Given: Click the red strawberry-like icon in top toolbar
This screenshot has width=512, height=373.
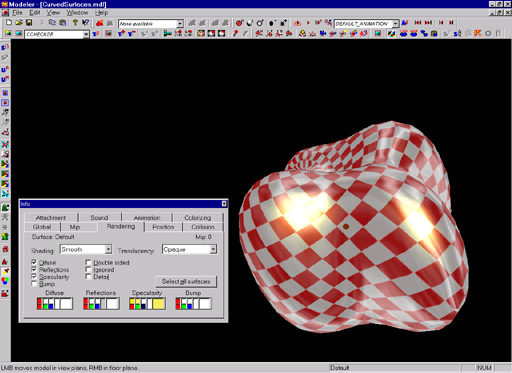Looking at the screenshot, I should point(99,23).
